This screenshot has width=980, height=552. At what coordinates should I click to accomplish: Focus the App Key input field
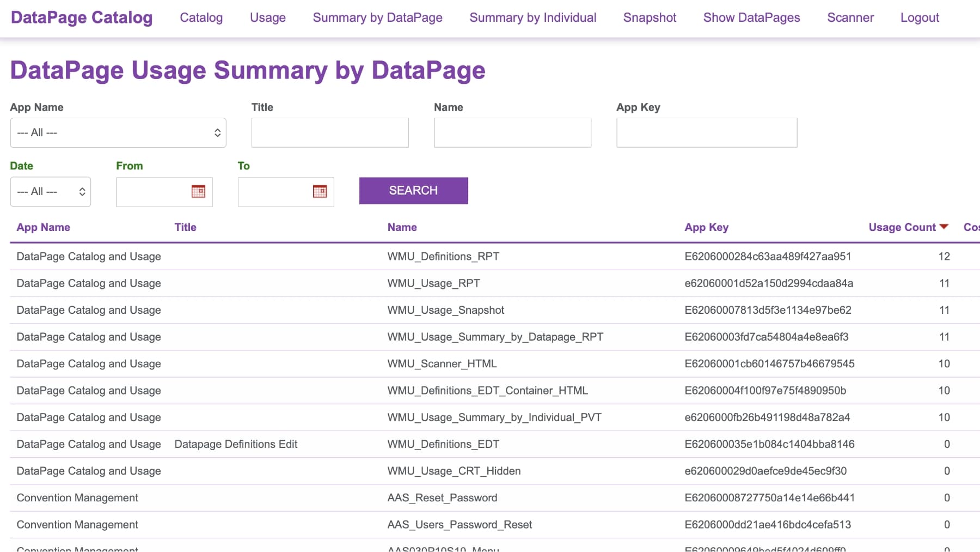point(707,132)
